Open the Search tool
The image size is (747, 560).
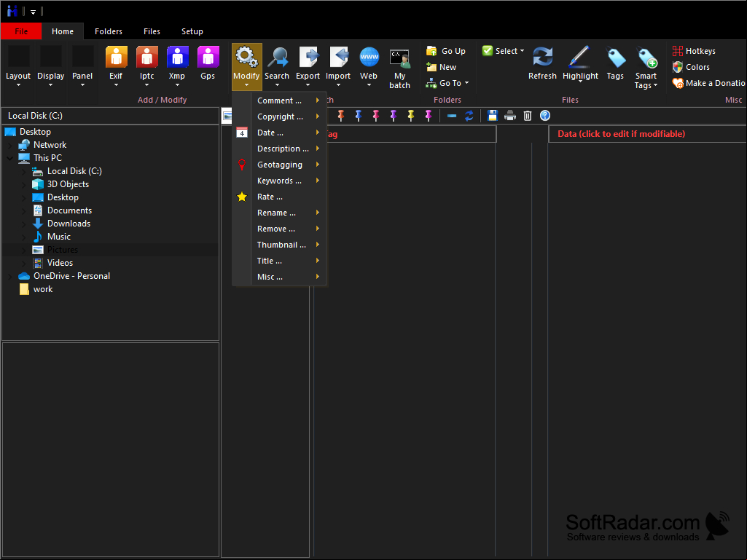click(277, 66)
